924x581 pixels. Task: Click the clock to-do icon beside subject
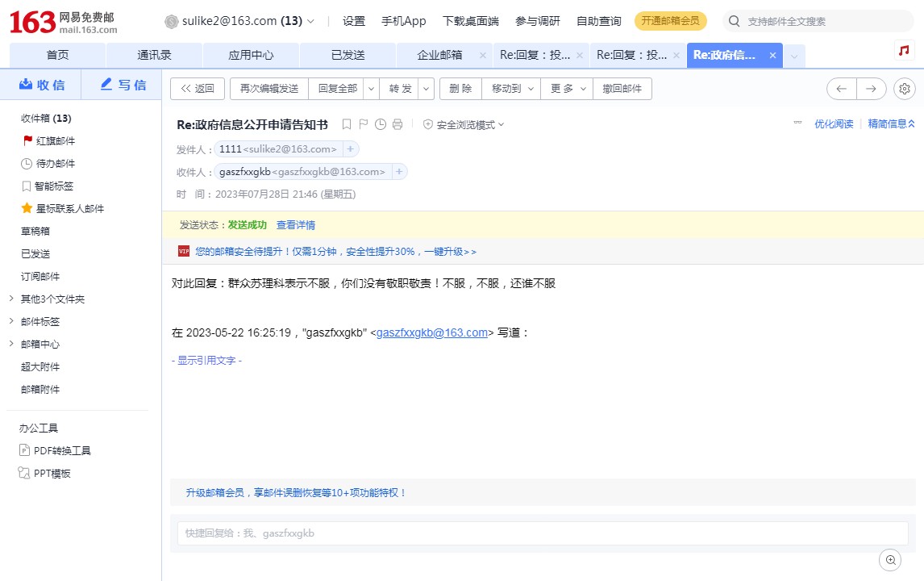[381, 124]
